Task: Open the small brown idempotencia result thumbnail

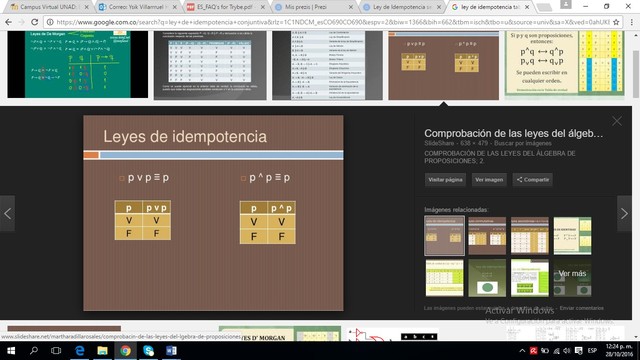Action: (x=443, y=65)
